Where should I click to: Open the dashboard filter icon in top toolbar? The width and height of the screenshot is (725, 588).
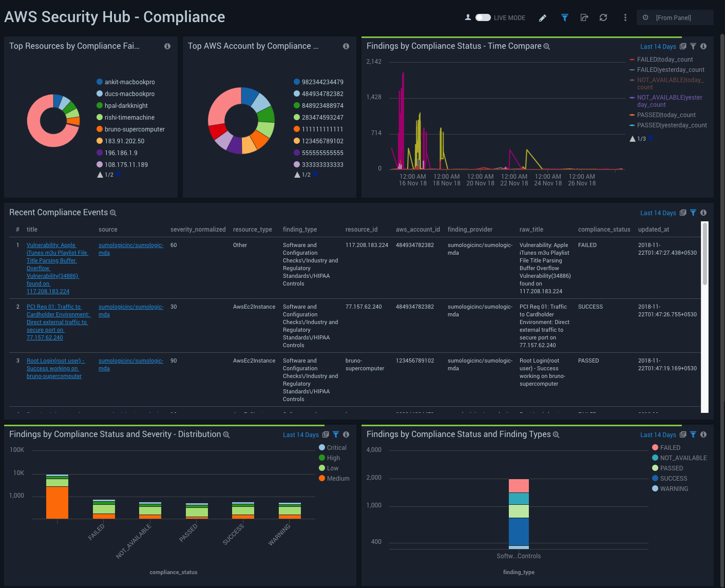564,17
